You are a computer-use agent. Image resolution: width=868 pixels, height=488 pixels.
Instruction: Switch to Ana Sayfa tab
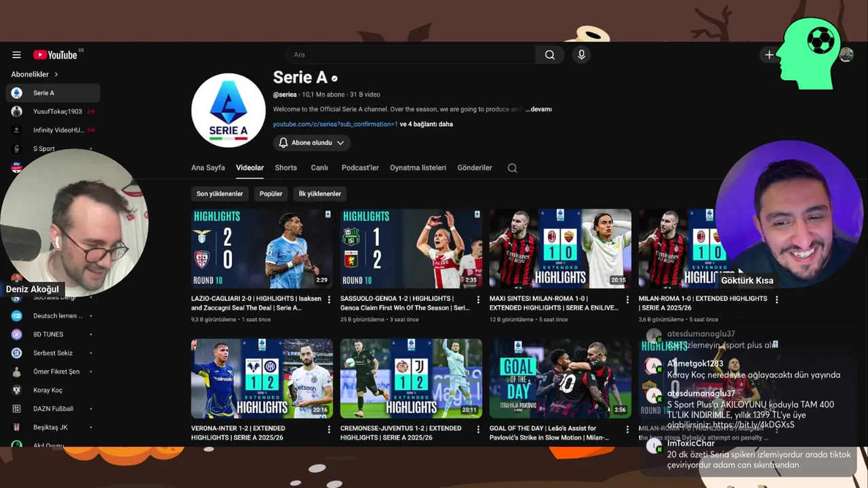coord(208,168)
